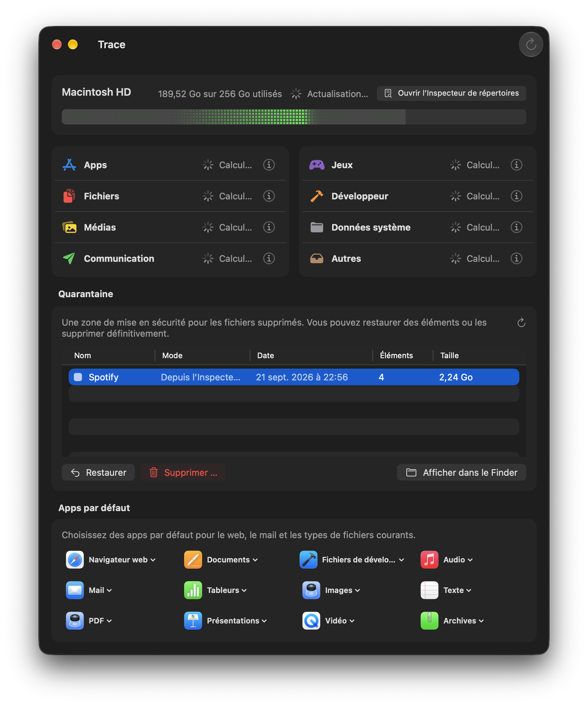Screen dimensions: 588x706
Task: Open info for the Apps category
Action: tap(269, 165)
